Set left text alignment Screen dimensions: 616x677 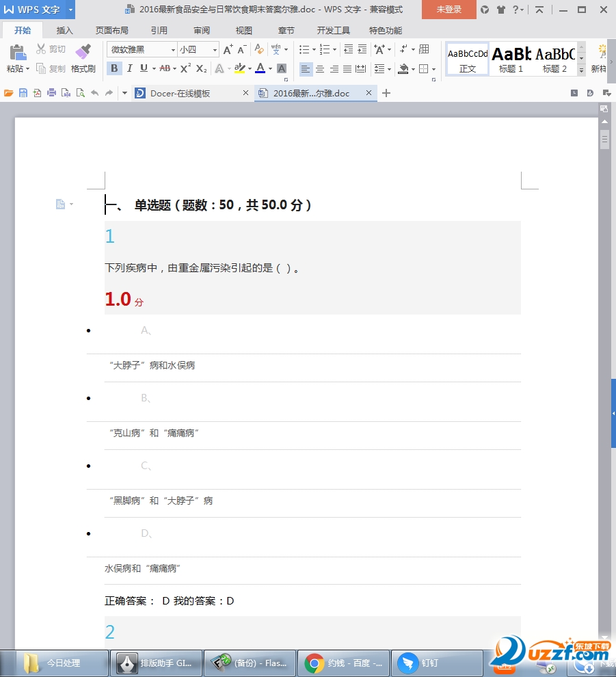tap(305, 68)
